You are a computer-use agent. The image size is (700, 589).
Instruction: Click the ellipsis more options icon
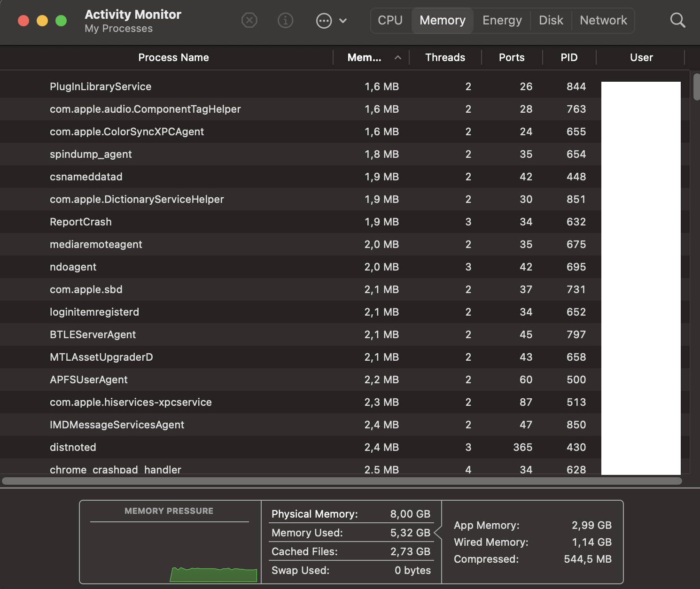click(x=324, y=21)
